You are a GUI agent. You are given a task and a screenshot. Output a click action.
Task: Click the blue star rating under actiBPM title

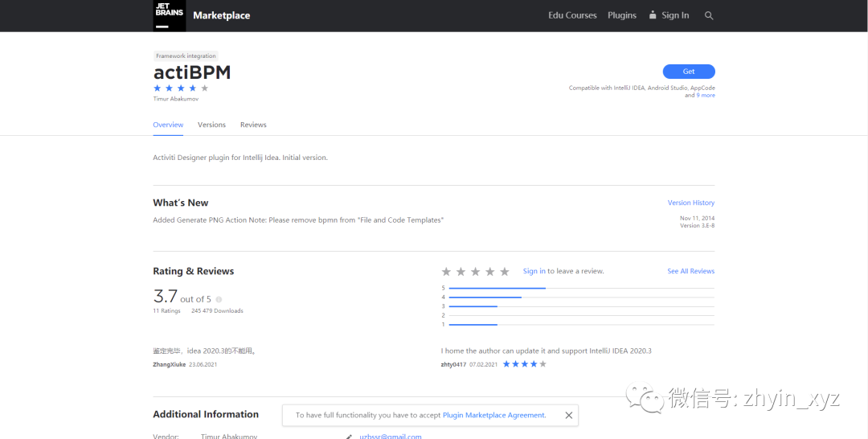[181, 88]
